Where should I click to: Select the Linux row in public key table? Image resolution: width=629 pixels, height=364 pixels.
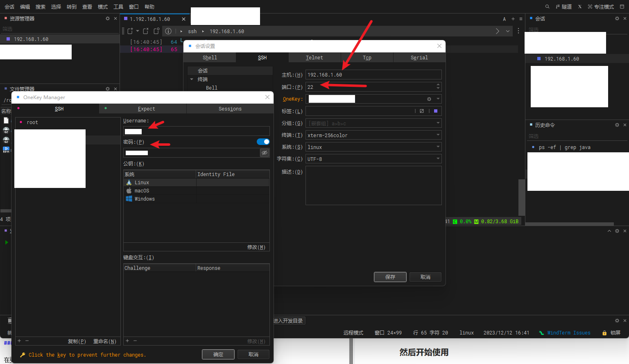click(x=197, y=183)
